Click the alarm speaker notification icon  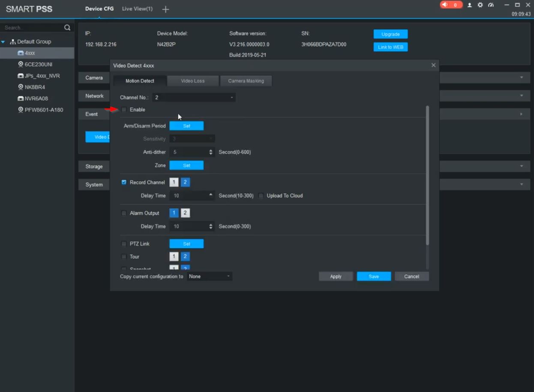click(445, 5)
